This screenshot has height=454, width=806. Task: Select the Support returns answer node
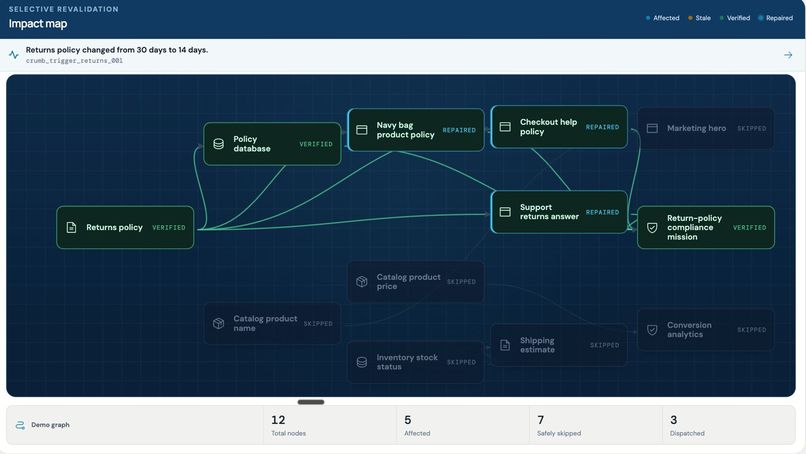(559, 212)
